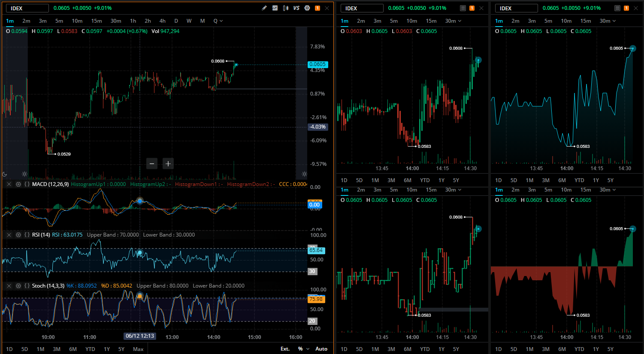Zoom out with the minus button on main chart
Image resolution: width=644 pixels, height=354 pixels.
coord(152,164)
